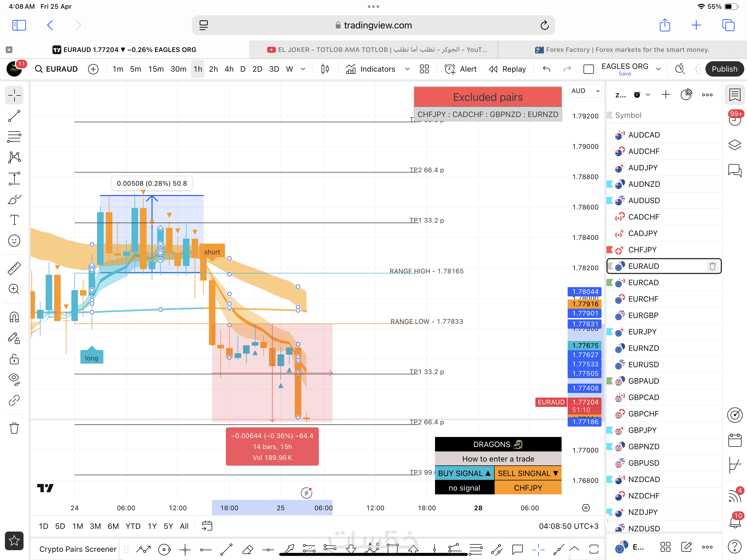
Task: Select the trend line drawing tool
Action: coord(14,116)
